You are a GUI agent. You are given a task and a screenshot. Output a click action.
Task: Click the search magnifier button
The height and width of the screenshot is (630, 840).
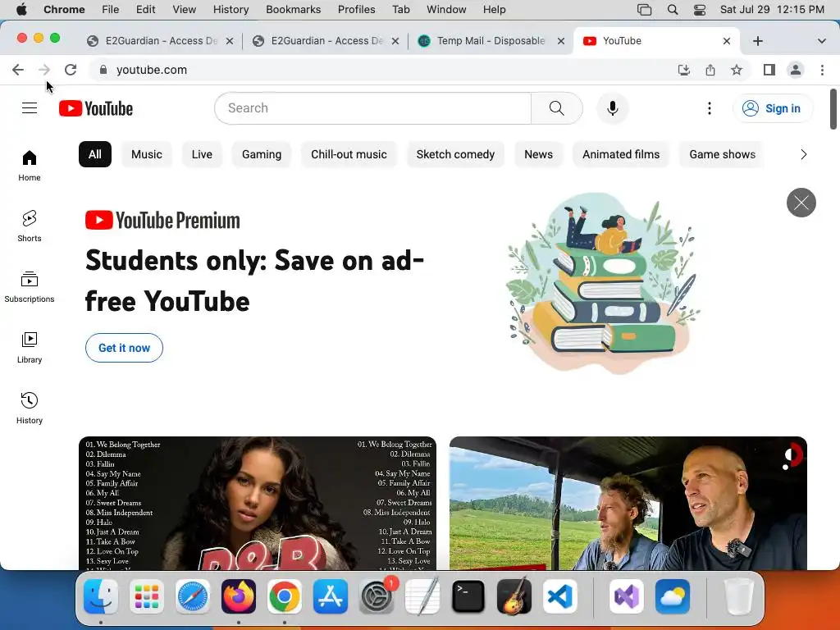tap(557, 108)
